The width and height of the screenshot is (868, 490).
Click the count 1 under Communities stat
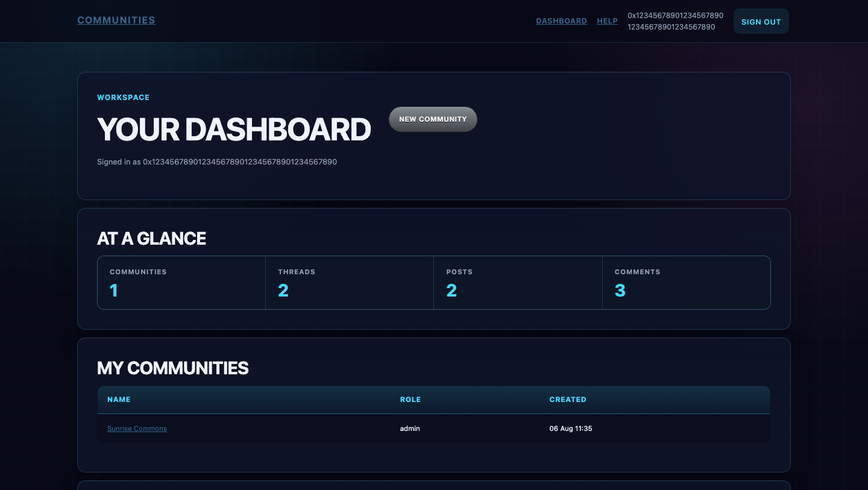point(113,291)
